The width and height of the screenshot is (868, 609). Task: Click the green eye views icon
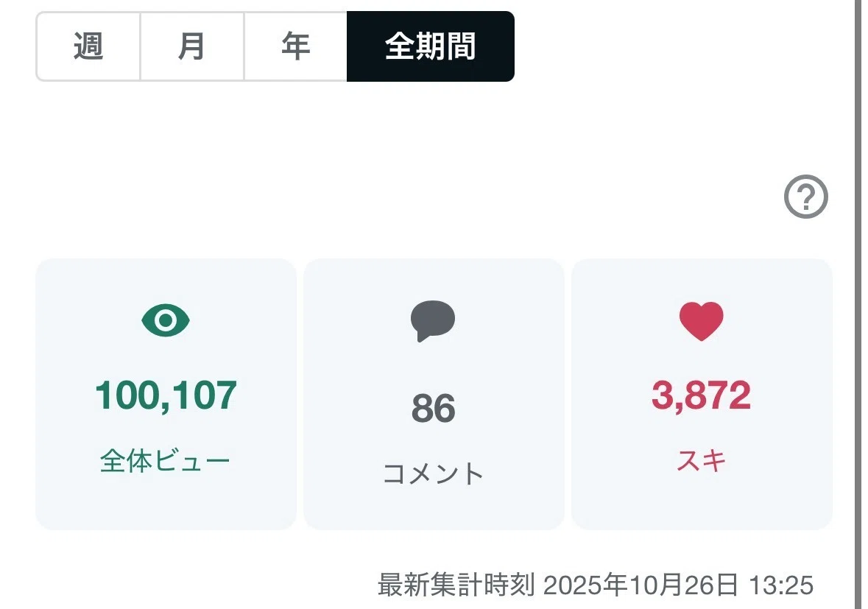click(166, 320)
